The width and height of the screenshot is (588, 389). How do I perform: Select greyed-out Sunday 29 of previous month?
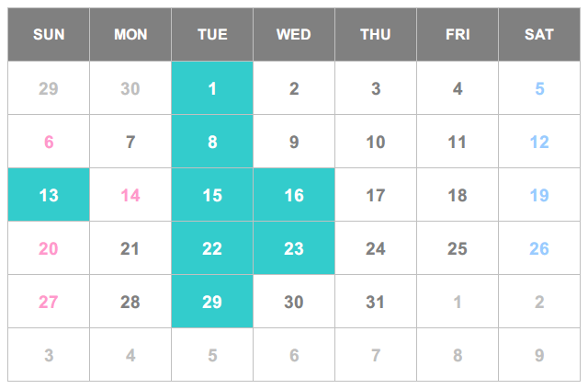49,88
